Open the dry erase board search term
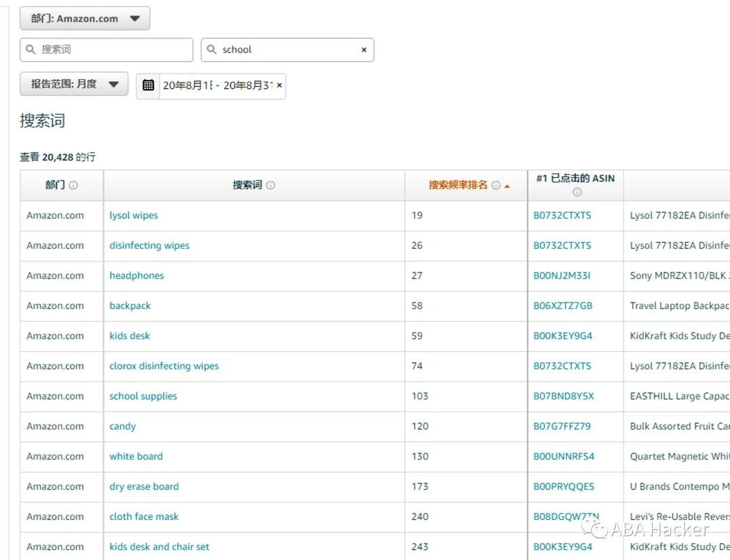This screenshot has width=730, height=560. [x=144, y=487]
